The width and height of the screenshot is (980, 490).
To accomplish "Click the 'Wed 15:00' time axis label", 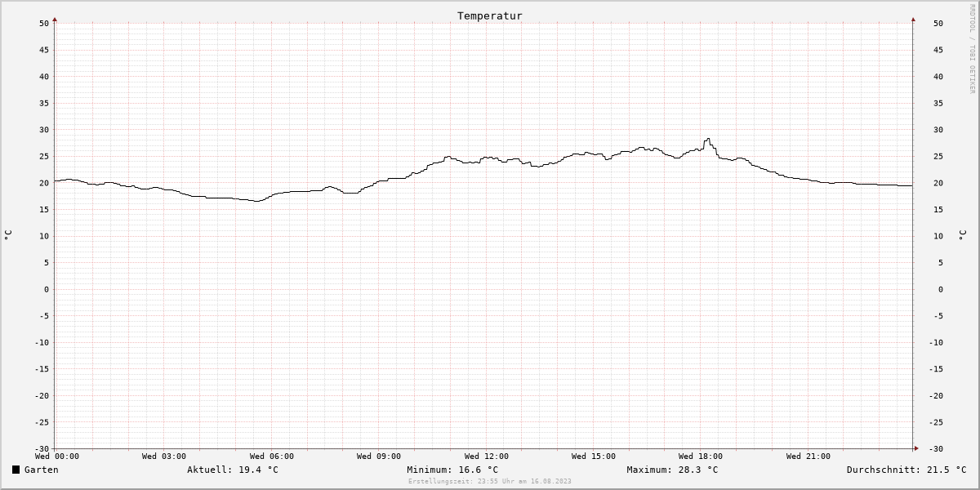I will tap(594, 457).
